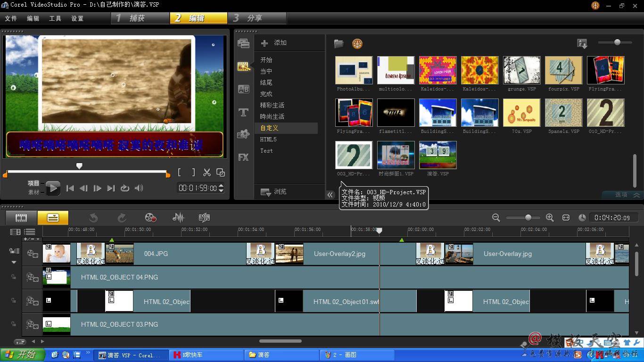Zoom in the timeline with the plus magnifier
This screenshot has height=362, width=644.
tap(550, 218)
